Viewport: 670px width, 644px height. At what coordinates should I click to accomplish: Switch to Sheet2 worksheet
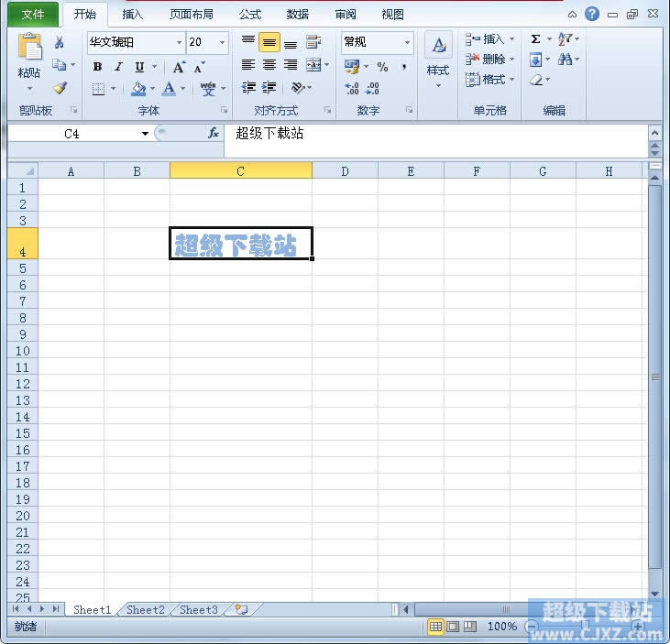(146, 610)
